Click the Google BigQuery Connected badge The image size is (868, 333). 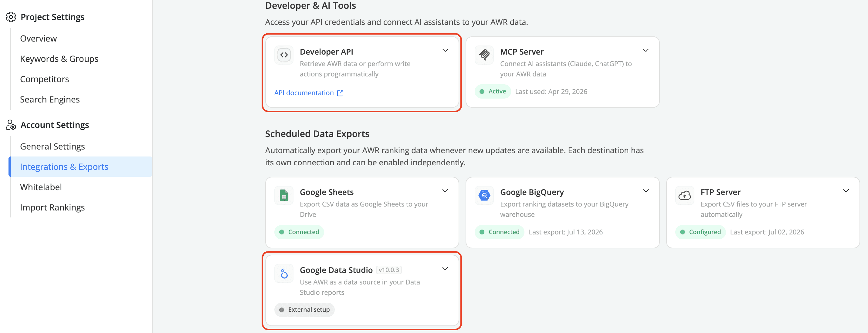[499, 232]
